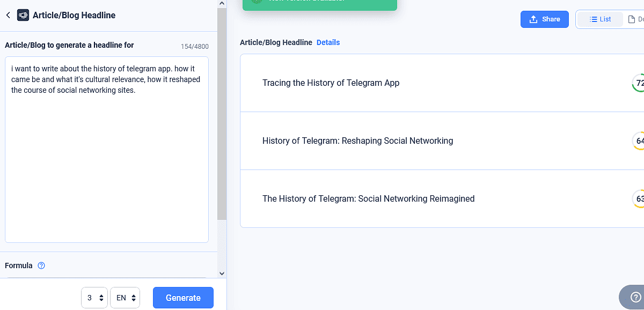Click the score circle showing 64

[x=639, y=141]
